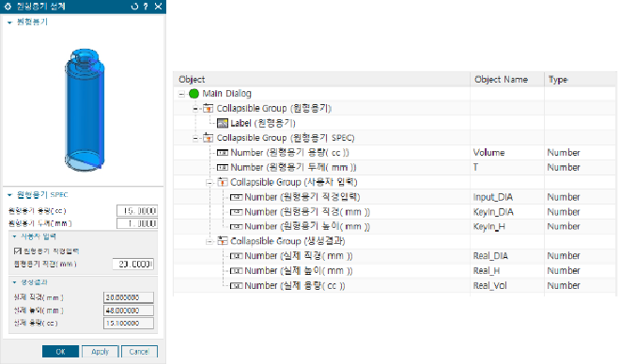The image size is (620, 364).
Task: Select the Volume Number block icon
Action: 223,152
